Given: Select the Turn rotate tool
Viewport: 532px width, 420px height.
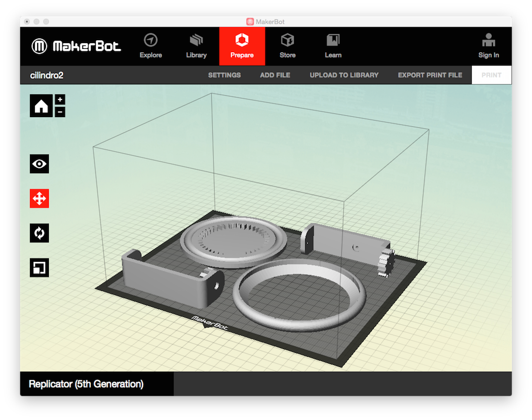Looking at the screenshot, I should point(39,233).
